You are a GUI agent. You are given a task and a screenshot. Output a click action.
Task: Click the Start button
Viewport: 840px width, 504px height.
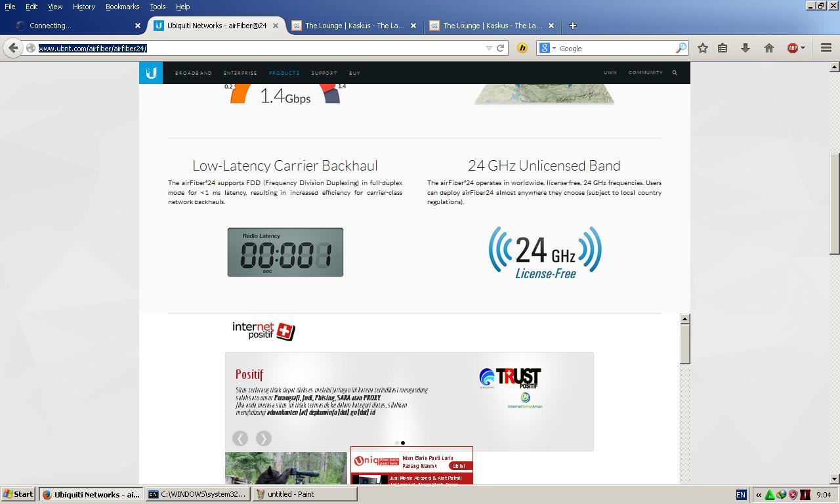pos(18,494)
